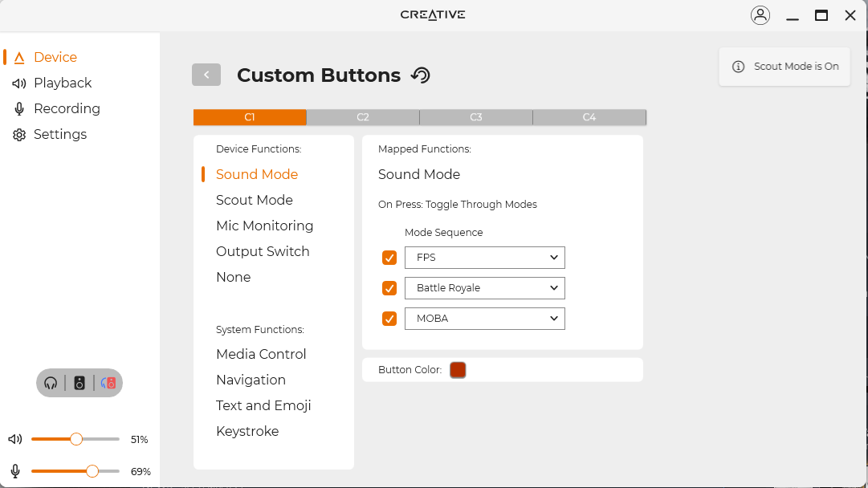This screenshot has width=868, height=488.
Task: Dismiss the Scout Mode is On notification
Action: (784, 67)
